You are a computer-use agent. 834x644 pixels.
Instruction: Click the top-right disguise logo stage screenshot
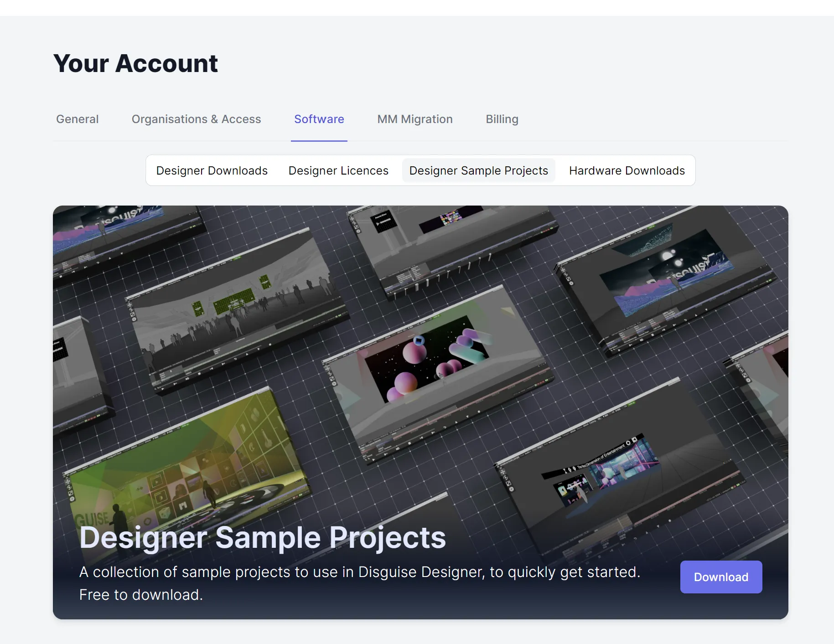pyautogui.click(x=666, y=278)
